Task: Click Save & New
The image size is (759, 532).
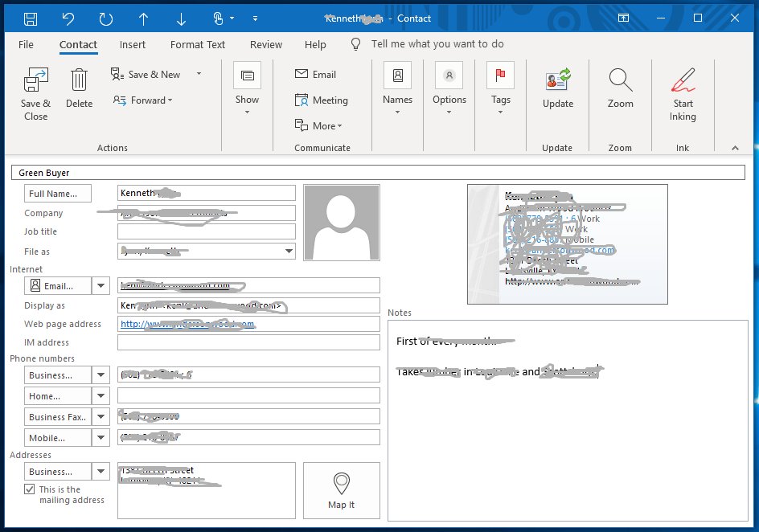Action: pos(146,75)
